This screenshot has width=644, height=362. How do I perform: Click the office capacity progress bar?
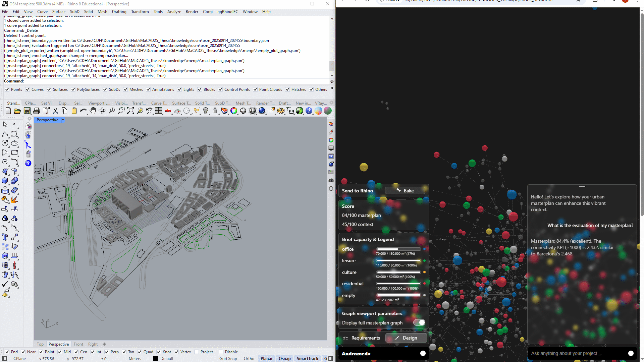point(398,249)
